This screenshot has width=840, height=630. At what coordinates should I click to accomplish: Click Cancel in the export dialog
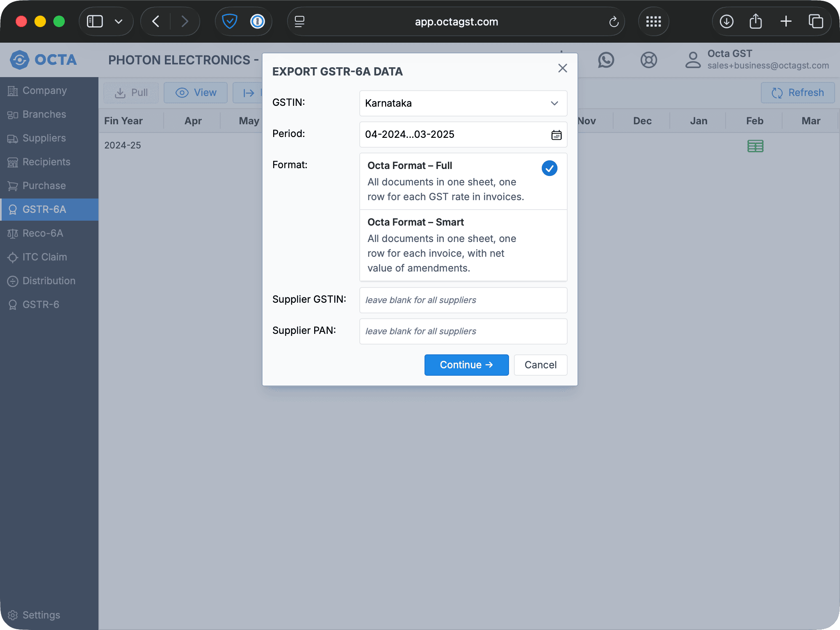click(540, 365)
